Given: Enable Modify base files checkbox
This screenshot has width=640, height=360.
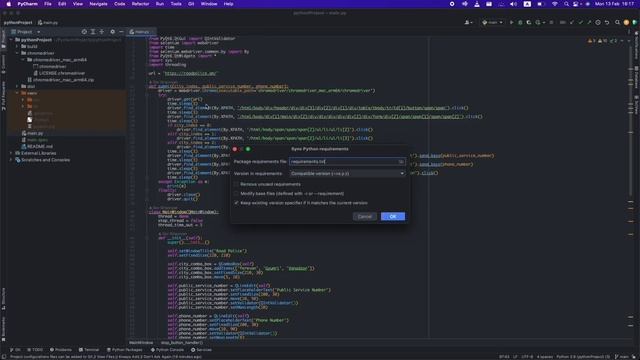Looking at the screenshot, I should [x=236, y=193].
